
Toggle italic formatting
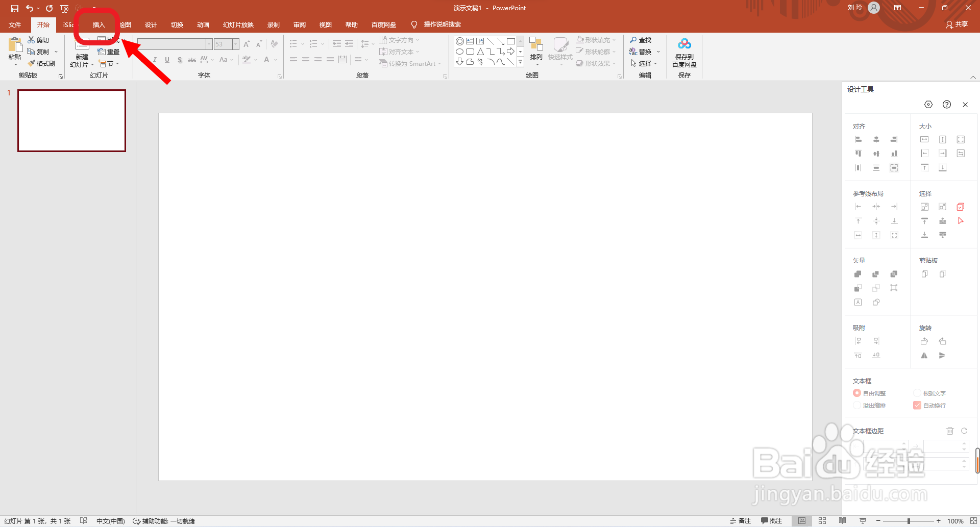(155, 60)
